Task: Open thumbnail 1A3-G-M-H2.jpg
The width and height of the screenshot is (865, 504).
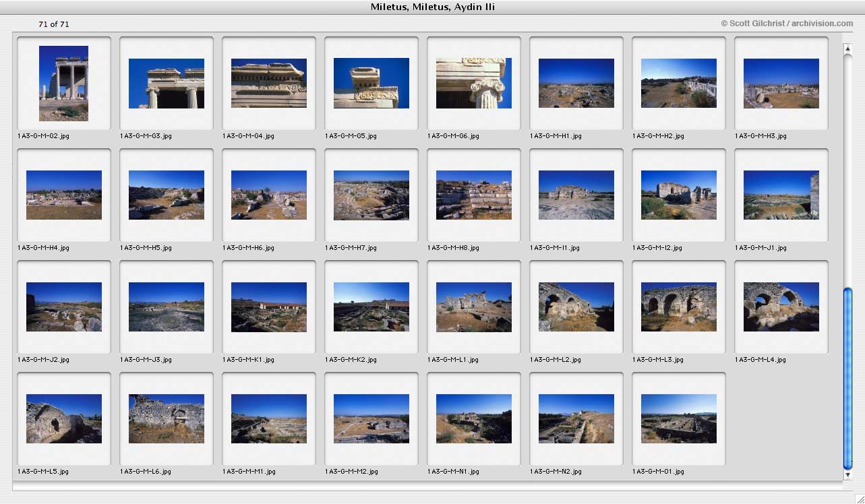Action: click(x=679, y=84)
